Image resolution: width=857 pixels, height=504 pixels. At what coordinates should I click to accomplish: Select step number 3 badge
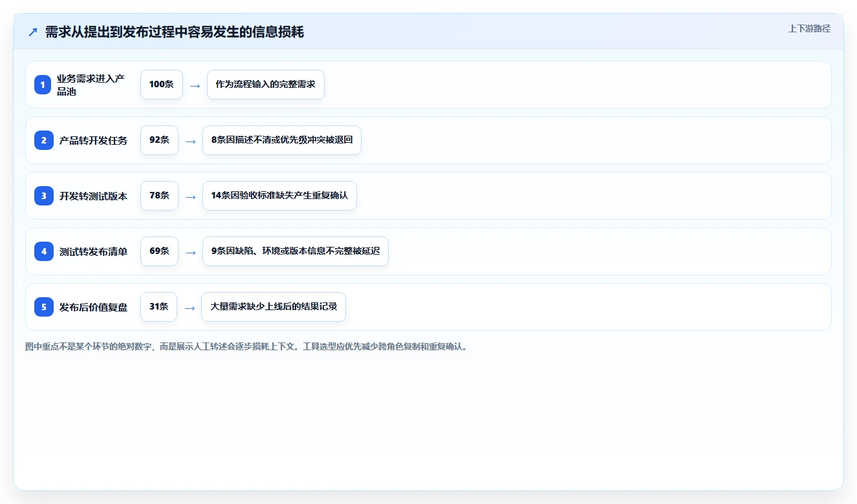[44, 196]
